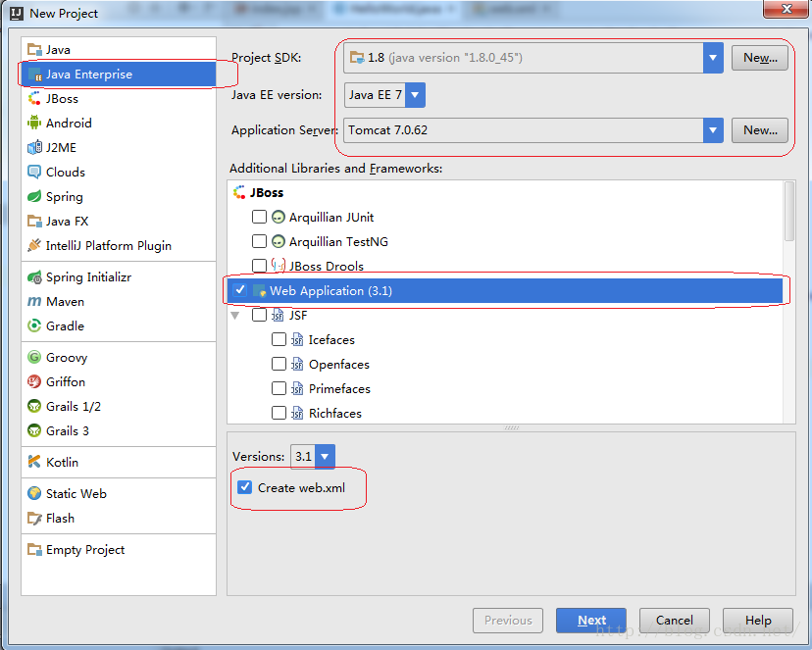Click the Web Application framework icon
This screenshot has height=650, width=812.
point(260,291)
